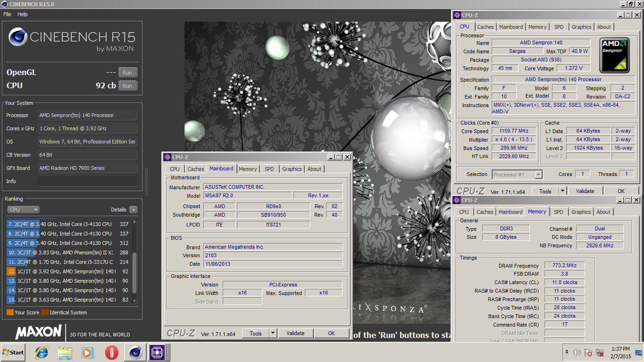The width and height of the screenshot is (644, 362).
Task: Click Tools button in top-right CPU-Z window
Action: tap(545, 191)
